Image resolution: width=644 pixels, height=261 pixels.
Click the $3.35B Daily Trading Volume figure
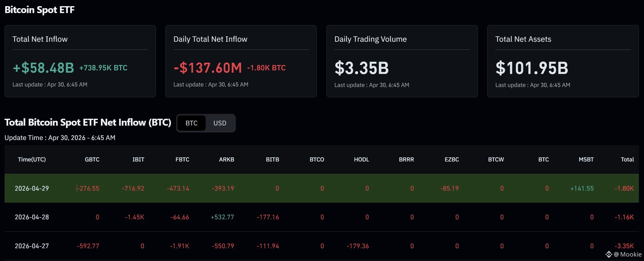pos(362,68)
